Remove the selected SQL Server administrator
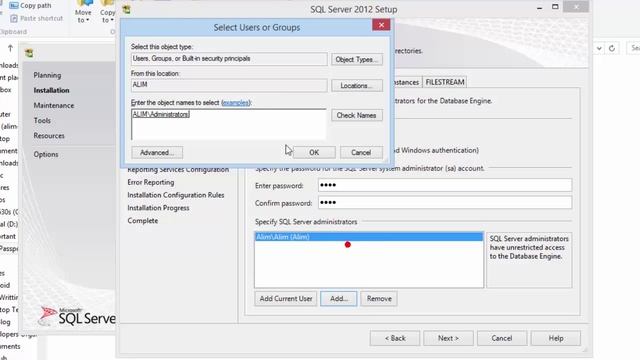Screen dimensions: 640x360 point(379,299)
